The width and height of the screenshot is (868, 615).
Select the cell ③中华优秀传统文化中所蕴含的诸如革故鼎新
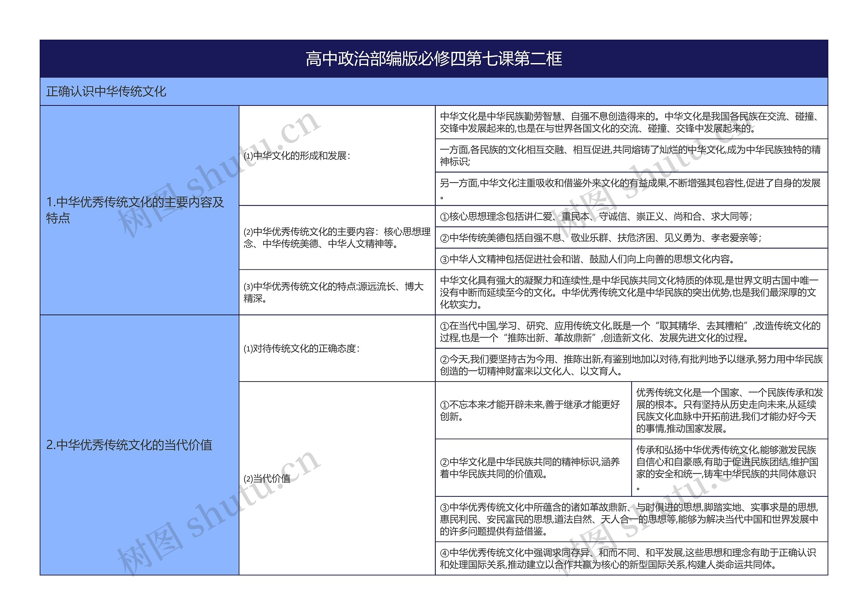[632, 519]
